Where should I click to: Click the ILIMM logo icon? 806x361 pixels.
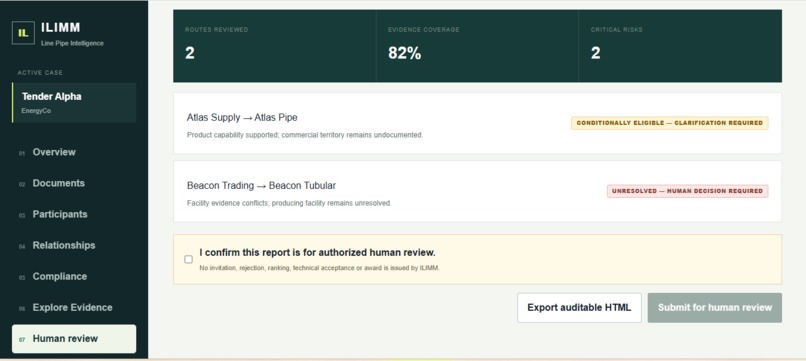click(x=23, y=33)
